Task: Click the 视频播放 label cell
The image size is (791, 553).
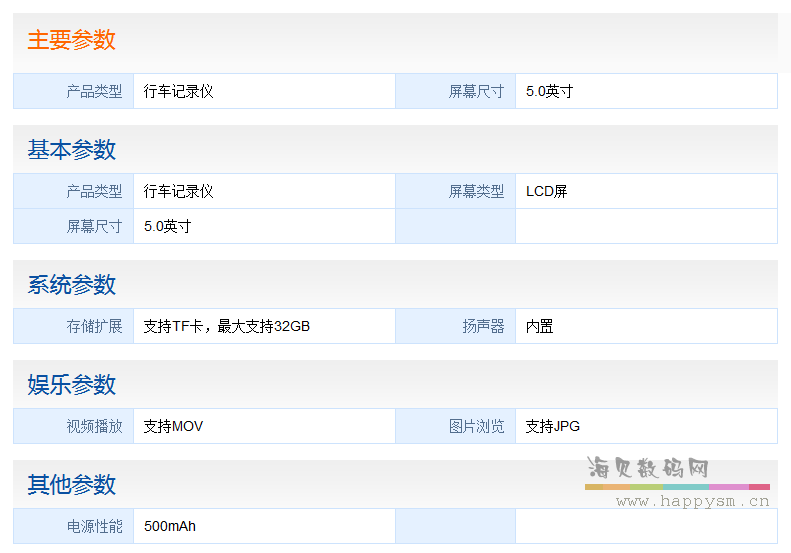Action: click(94, 426)
